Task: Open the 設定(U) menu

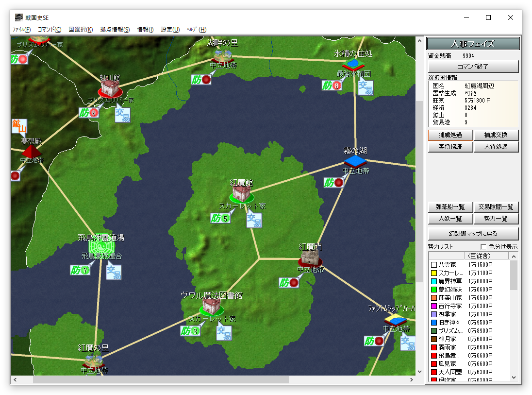Action: [170, 30]
